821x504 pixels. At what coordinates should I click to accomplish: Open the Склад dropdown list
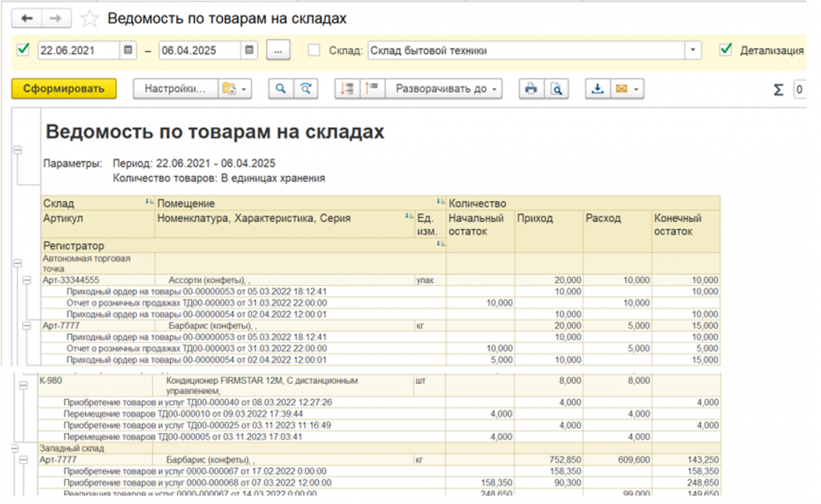(693, 50)
